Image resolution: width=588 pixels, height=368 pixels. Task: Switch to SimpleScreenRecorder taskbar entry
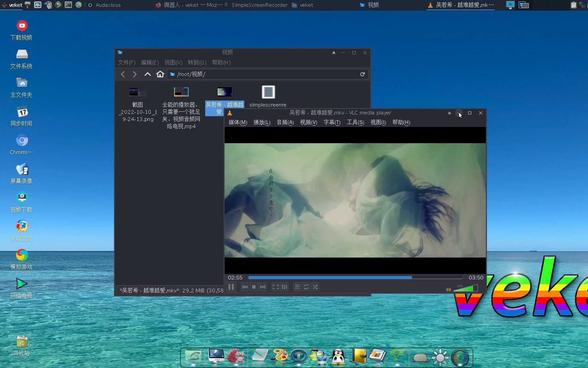(256, 5)
